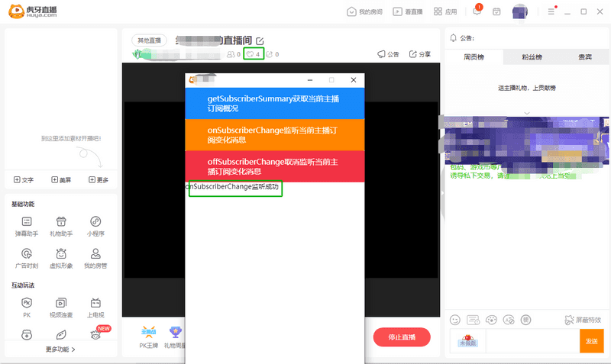Switch to the 贵宾 tab

click(x=585, y=56)
